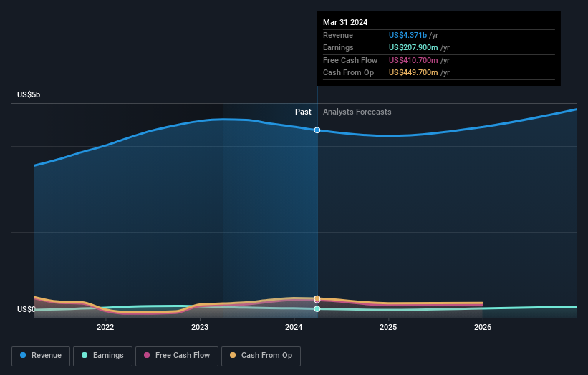
Task: Click the teal Earnings legend dot
Action: tap(85, 355)
